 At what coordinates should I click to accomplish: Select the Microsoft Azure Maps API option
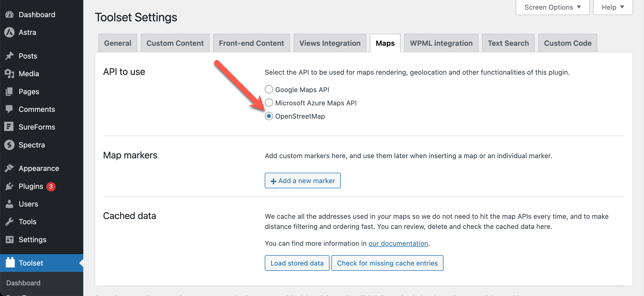point(269,103)
